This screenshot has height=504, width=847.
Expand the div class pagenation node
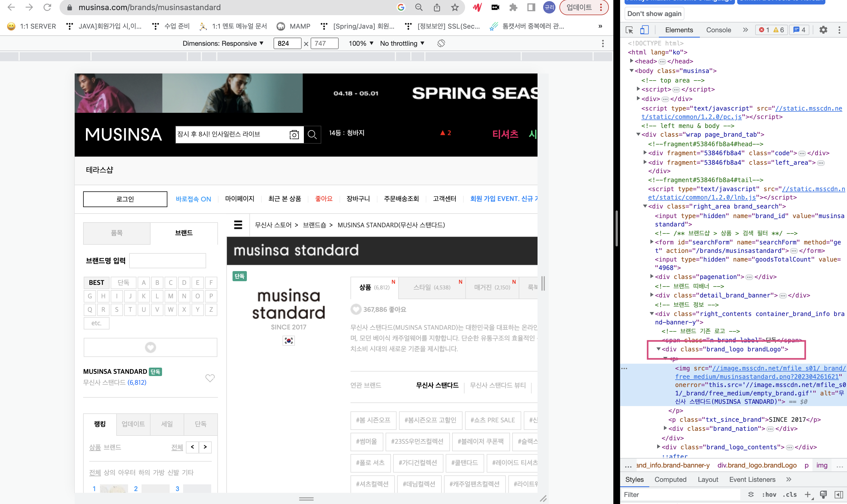pos(652,276)
